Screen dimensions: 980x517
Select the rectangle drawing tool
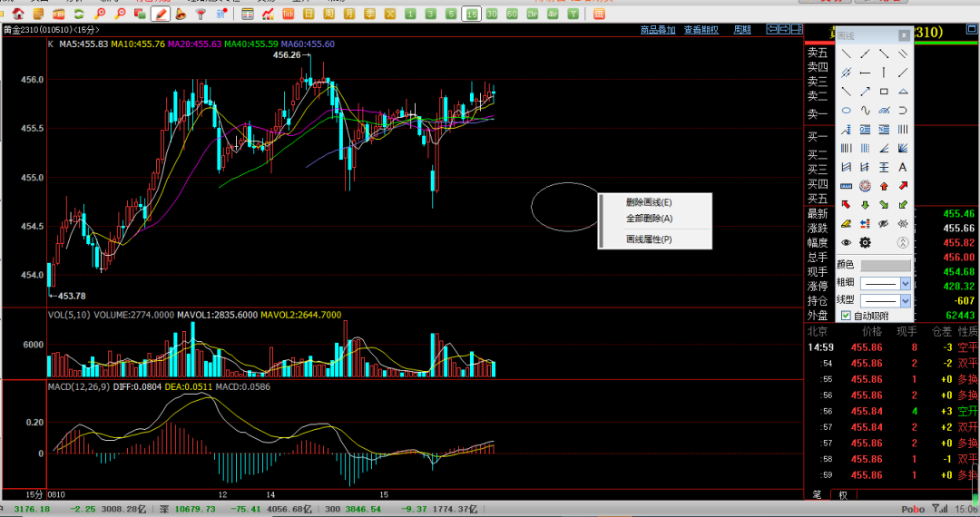pyautogui.click(x=884, y=92)
